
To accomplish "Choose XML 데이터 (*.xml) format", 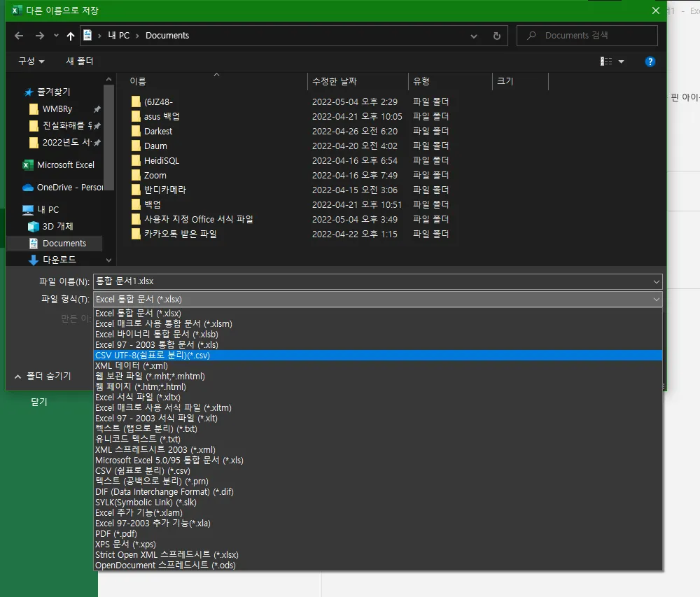I will (x=378, y=366).
